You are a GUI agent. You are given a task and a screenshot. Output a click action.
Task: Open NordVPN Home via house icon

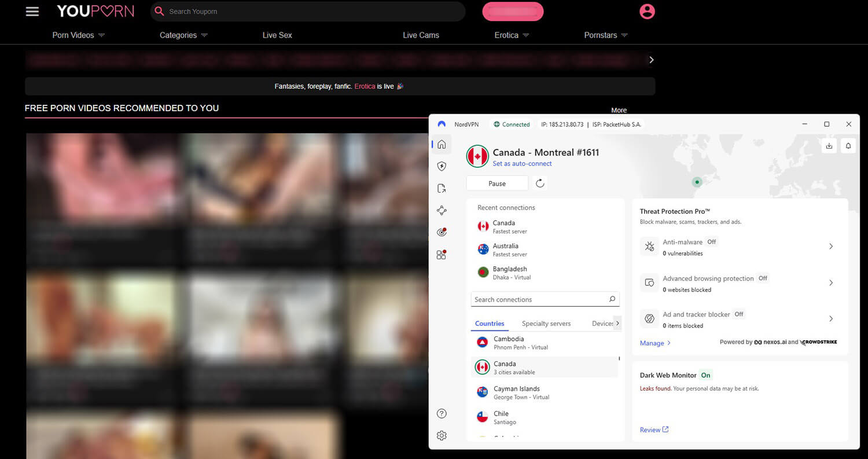[442, 144]
